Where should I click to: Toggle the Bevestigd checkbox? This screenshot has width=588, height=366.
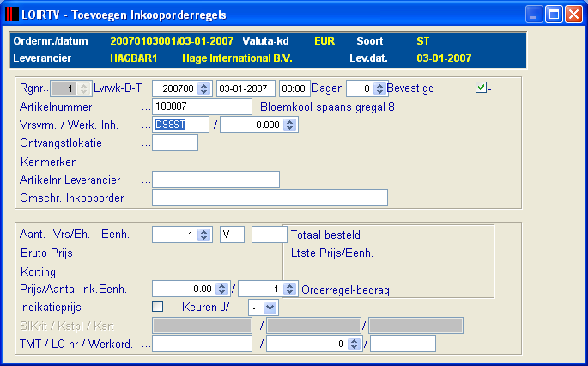(481, 88)
